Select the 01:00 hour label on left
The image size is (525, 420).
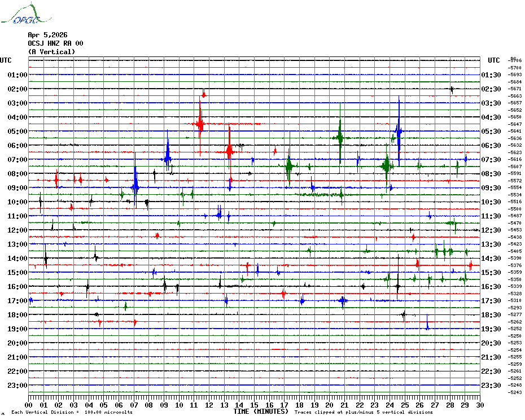pos(17,75)
